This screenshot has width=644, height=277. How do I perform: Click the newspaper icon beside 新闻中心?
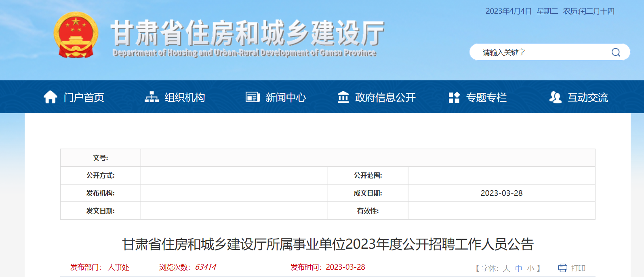pyautogui.click(x=253, y=97)
